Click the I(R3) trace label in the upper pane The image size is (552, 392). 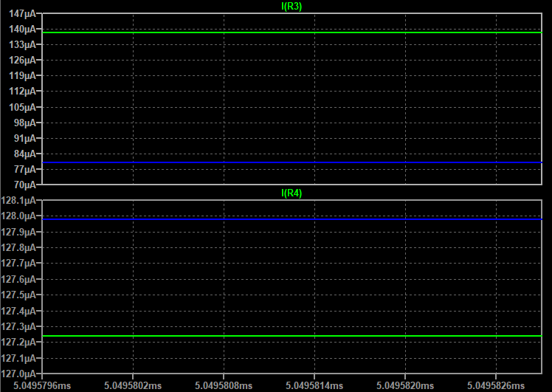(291, 7)
